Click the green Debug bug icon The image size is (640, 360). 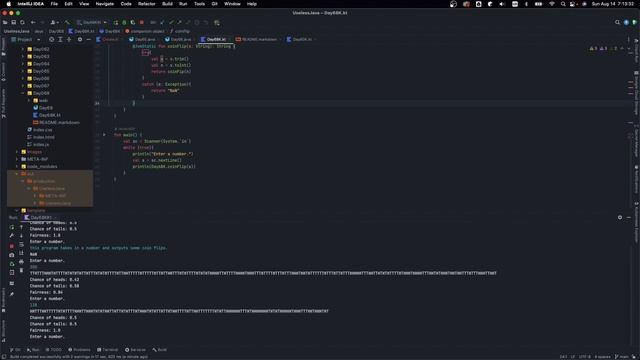click(124, 22)
